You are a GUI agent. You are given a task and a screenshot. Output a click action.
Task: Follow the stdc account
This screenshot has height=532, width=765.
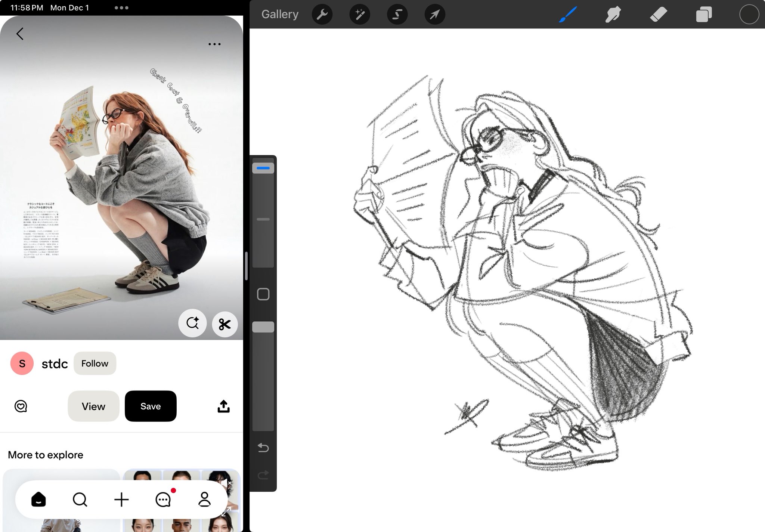(x=95, y=363)
